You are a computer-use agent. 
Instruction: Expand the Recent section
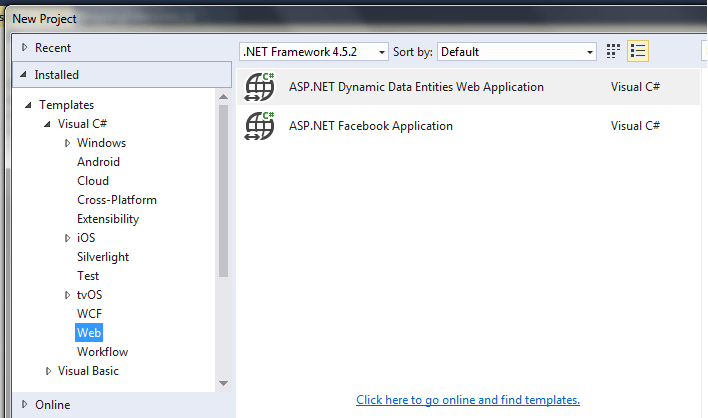[x=25, y=48]
